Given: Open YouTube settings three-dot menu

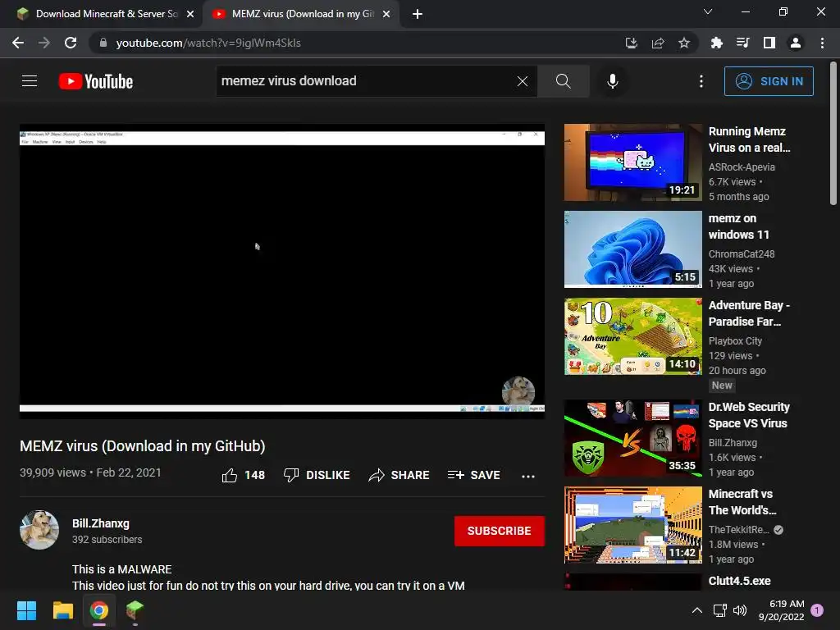Looking at the screenshot, I should pos(701,81).
